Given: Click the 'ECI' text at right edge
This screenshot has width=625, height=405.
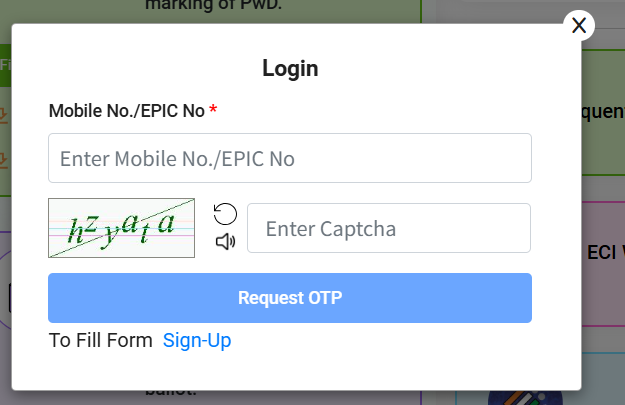Looking at the screenshot, I should point(601,253).
